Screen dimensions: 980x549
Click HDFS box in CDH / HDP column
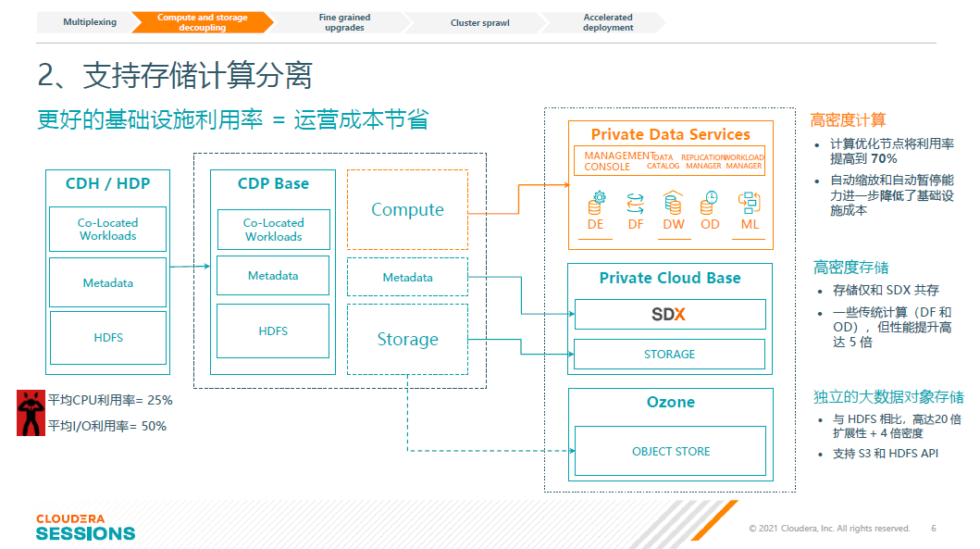pos(108,338)
